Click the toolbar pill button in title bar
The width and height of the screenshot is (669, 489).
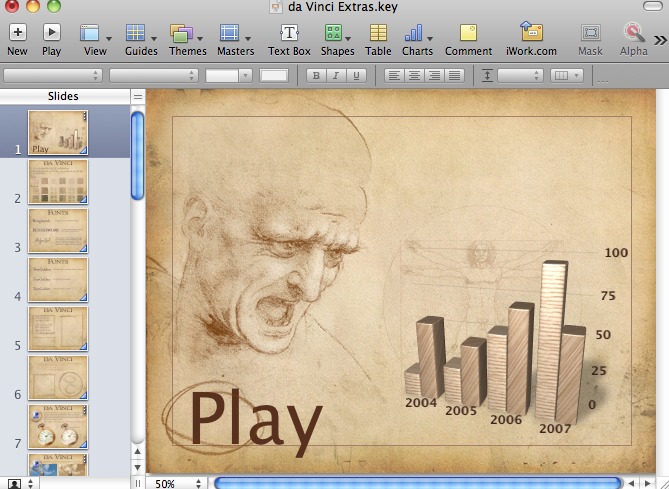[653, 6]
